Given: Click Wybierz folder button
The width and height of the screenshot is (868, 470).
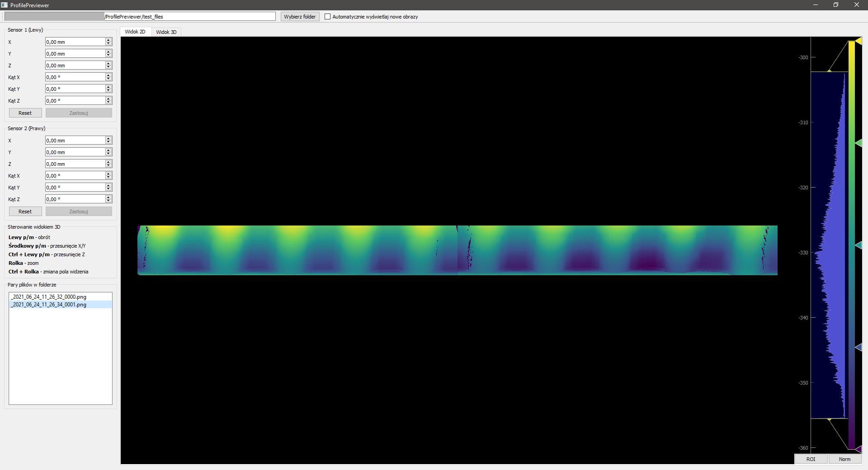Looking at the screenshot, I should (300, 17).
